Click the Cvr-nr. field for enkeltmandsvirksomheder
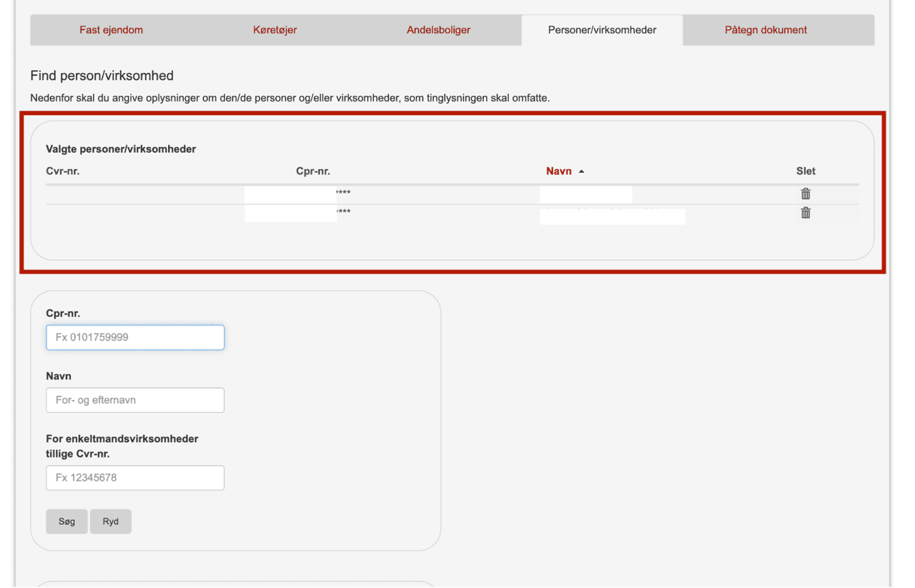Image resolution: width=915 pixels, height=588 pixels. [x=135, y=478]
